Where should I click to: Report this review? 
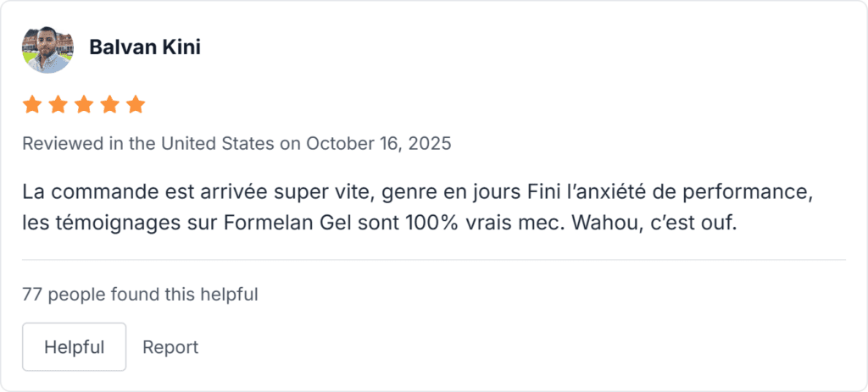click(x=170, y=347)
